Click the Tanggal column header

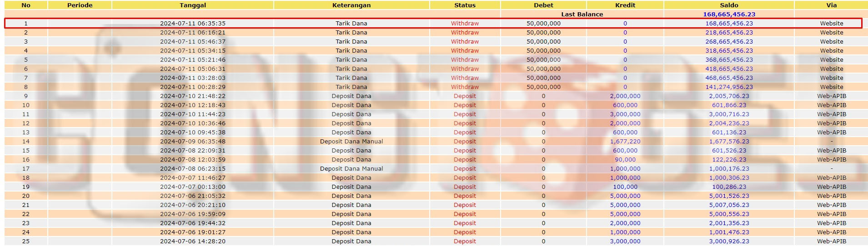(193, 5)
